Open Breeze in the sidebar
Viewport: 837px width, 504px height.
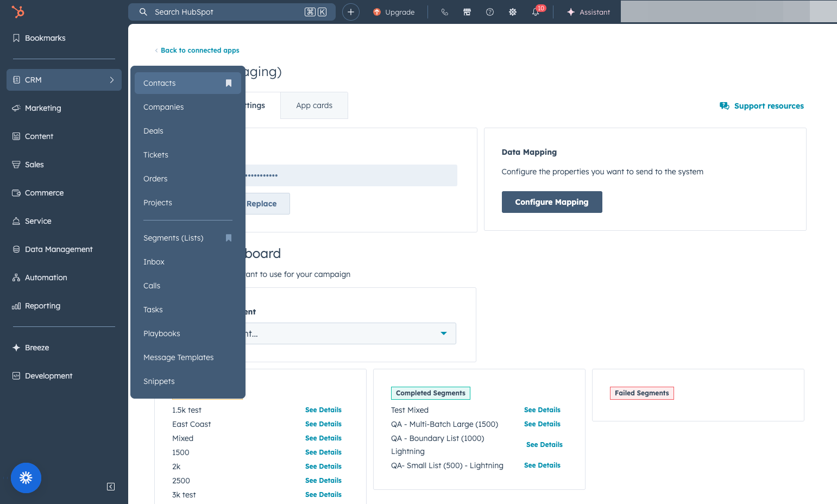point(64,348)
